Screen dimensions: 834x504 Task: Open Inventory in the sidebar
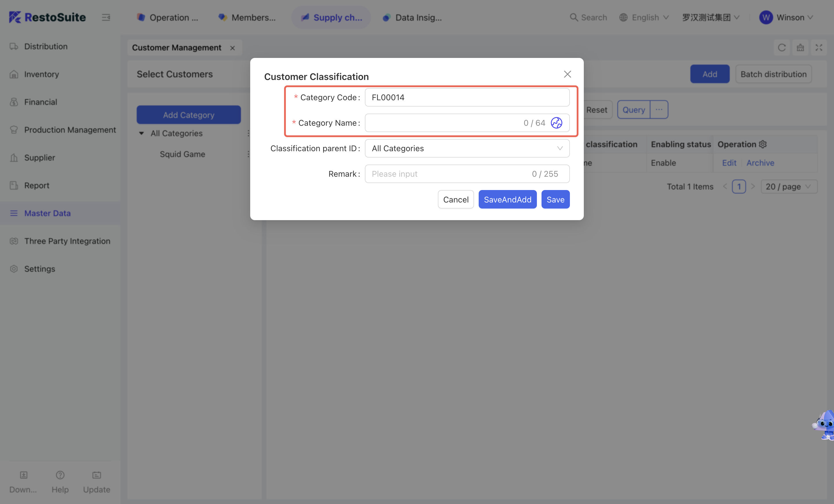click(41, 74)
